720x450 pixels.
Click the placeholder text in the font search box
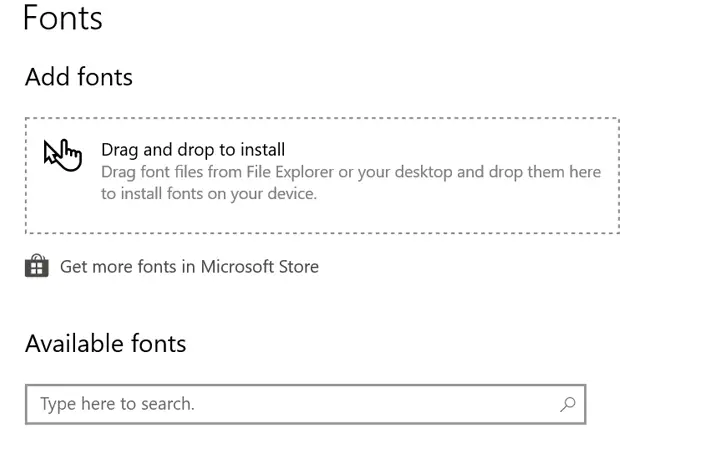118,404
